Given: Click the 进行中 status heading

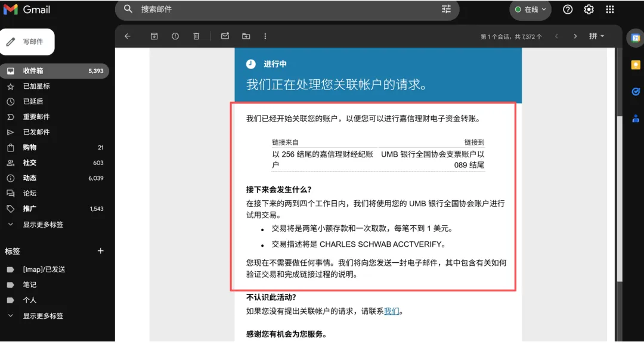Looking at the screenshot, I should pyautogui.click(x=275, y=64).
